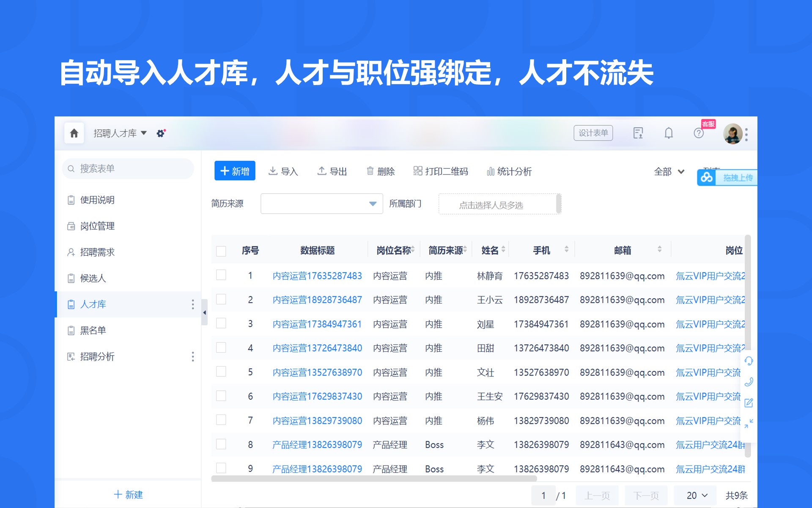Viewport: 812px width, 508px height.
Task: Open record 内容运营17635287483
Action: 317,276
